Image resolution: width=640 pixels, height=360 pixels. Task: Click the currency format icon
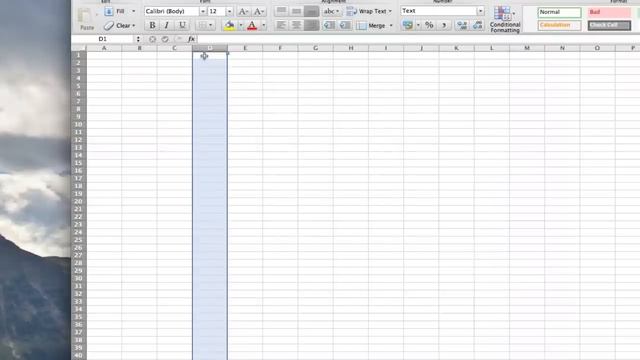[x=407, y=25]
